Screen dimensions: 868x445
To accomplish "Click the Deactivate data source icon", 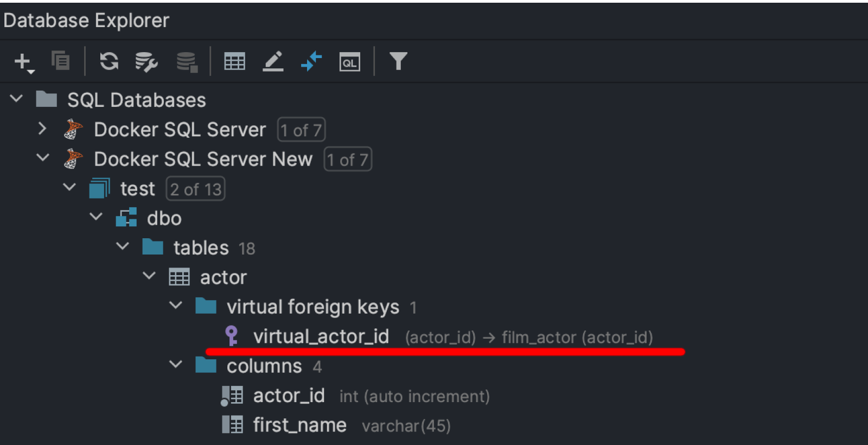I will click(x=187, y=61).
